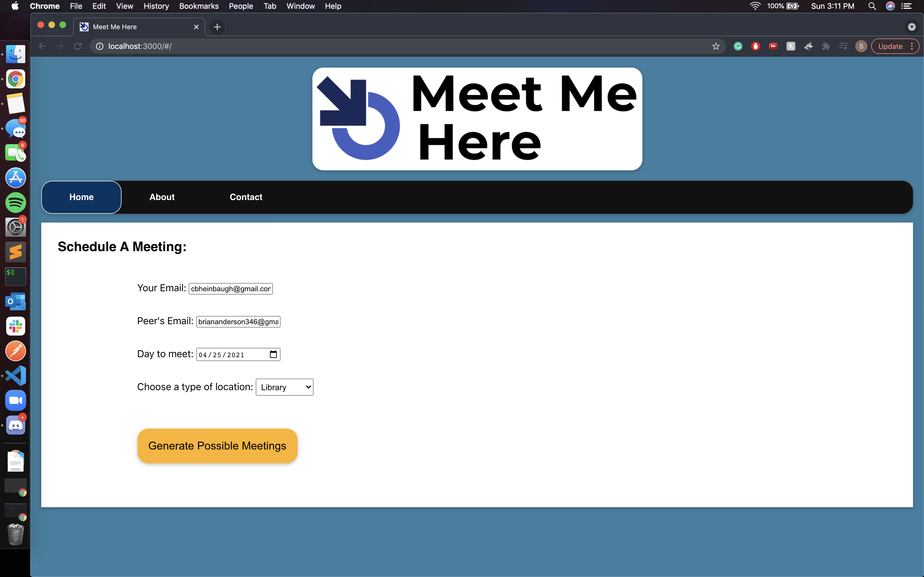Click the browser reload button
This screenshot has height=577, width=924.
pos(78,46)
